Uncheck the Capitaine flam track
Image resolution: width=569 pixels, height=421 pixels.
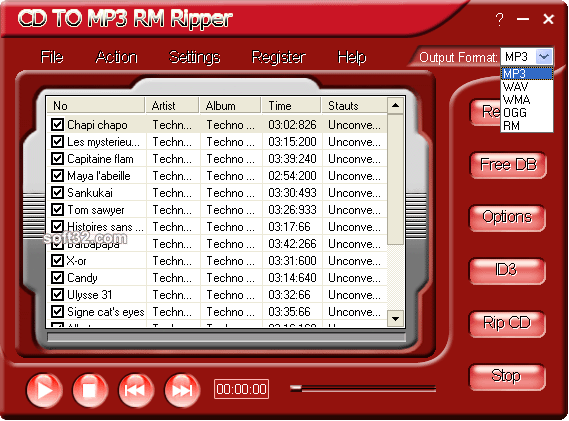57,159
